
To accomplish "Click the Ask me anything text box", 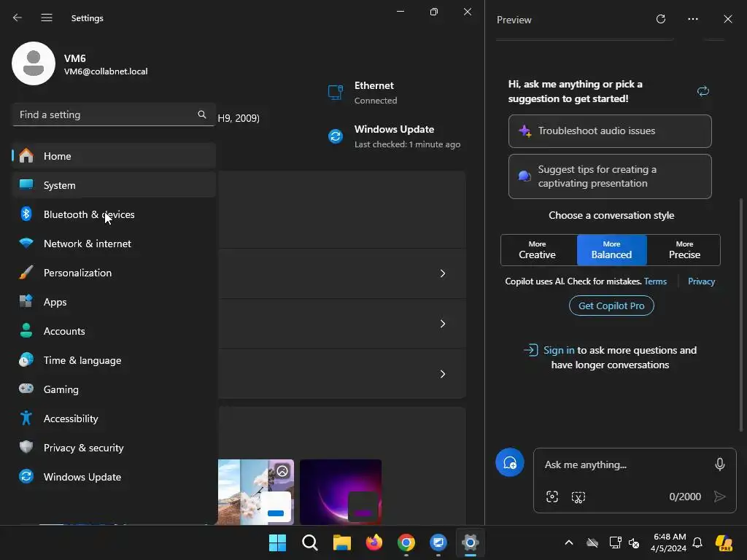I will coord(624,464).
